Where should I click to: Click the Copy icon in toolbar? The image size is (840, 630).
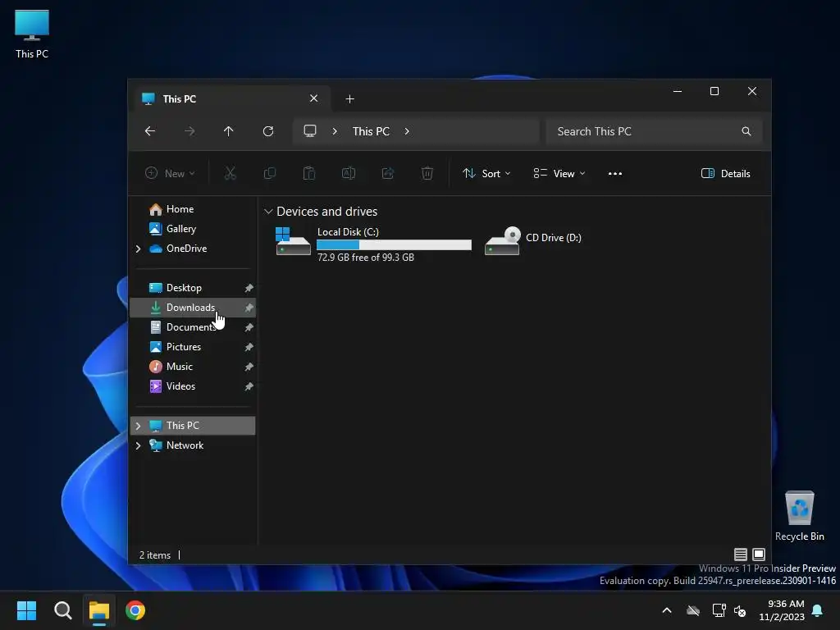point(270,173)
